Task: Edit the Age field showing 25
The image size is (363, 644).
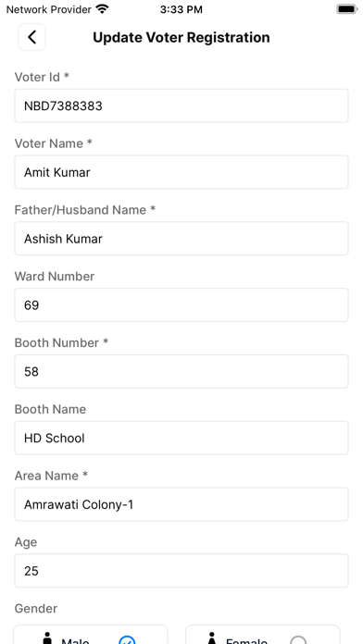Action: [x=181, y=571]
